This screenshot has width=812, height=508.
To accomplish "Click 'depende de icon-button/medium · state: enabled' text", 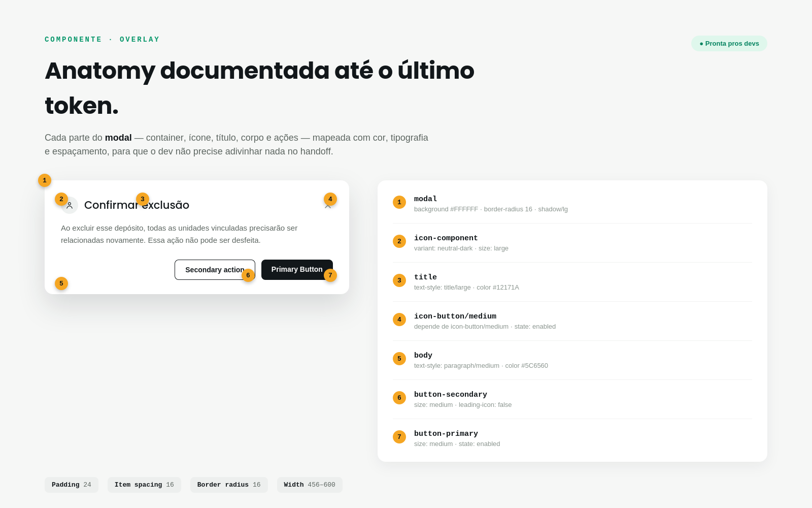I will tap(485, 327).
